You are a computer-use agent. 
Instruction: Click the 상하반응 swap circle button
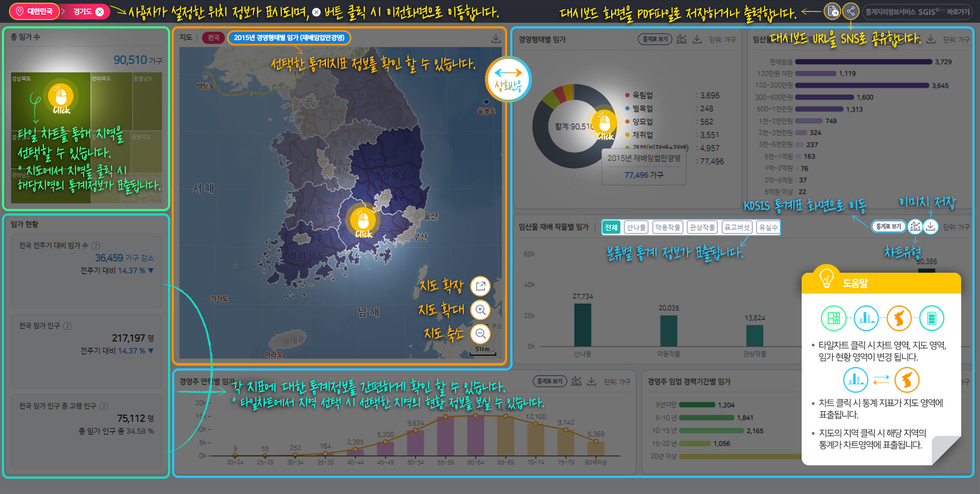point(508,80)
